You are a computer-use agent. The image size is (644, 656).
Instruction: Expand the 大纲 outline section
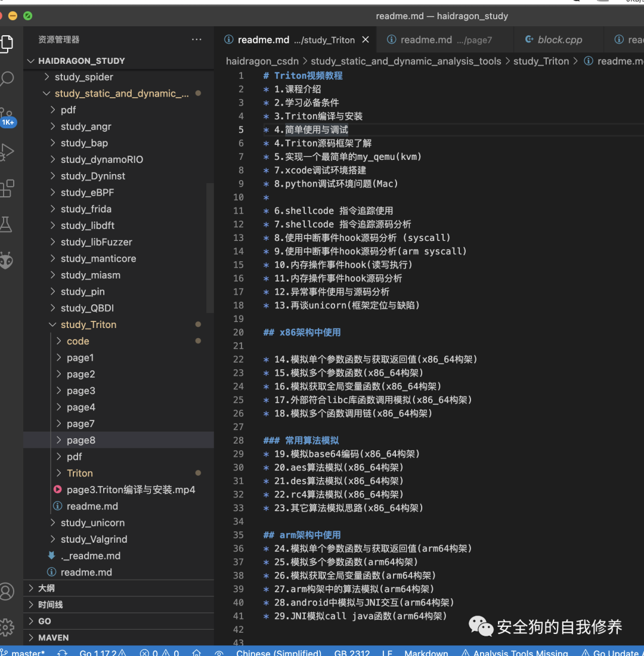point(119,588)
